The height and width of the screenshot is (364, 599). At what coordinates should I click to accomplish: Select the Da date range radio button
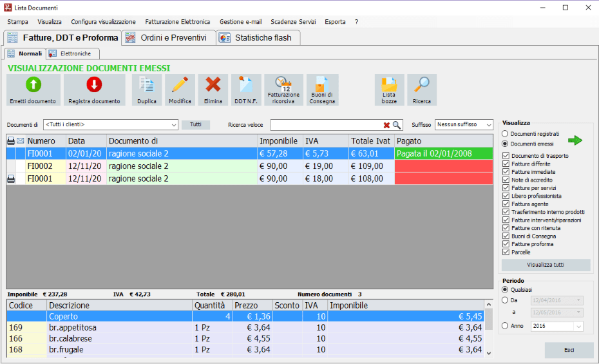tap(505, 300)
